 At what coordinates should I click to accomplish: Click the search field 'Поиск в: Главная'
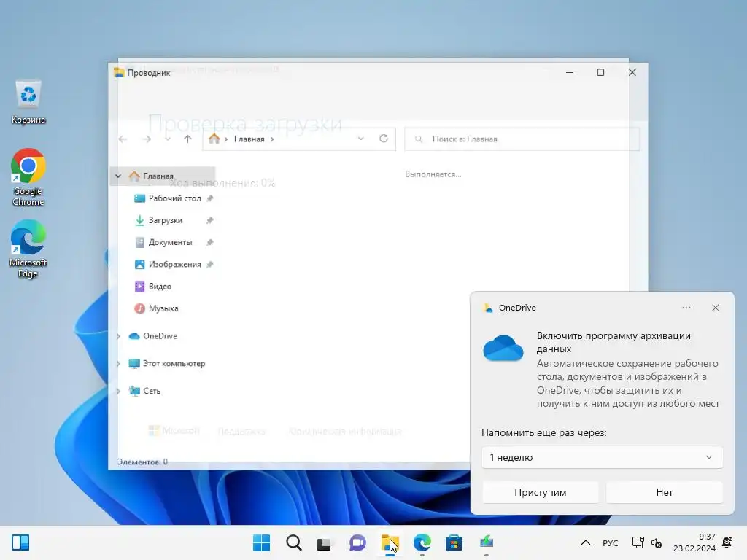click(522, 139)
